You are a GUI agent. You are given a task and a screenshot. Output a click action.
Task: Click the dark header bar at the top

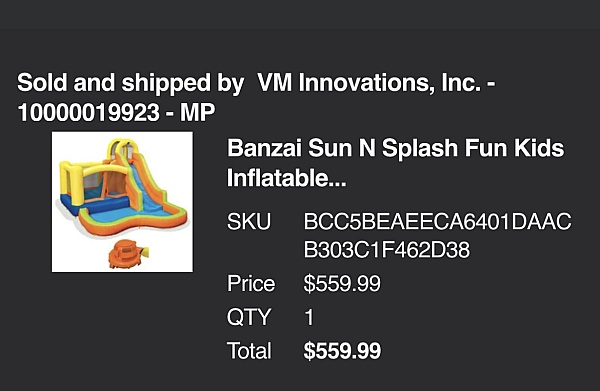tap(300, 14)
